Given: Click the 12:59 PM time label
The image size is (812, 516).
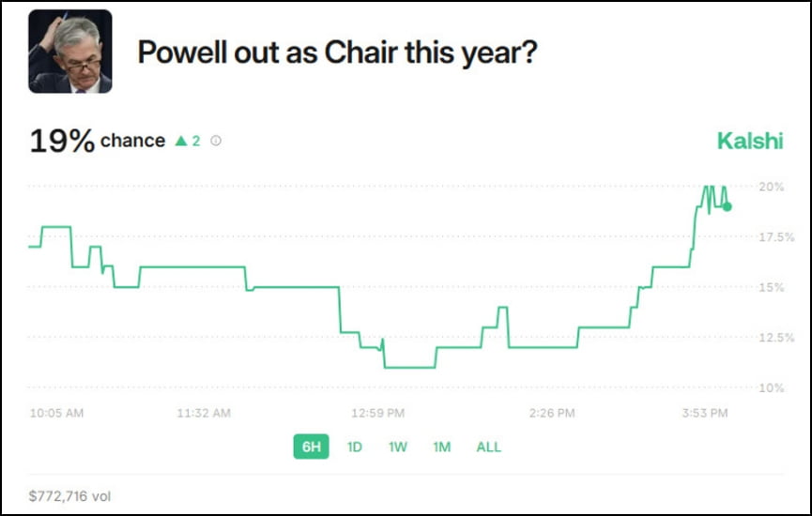Looking at the screenshot, I should pos(377,413).
